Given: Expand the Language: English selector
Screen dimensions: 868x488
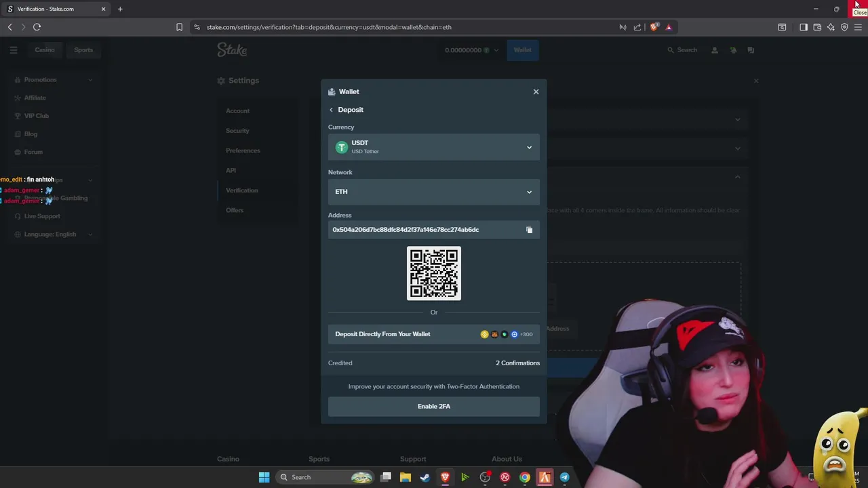Looking at the screenshot, I should tap(54, 235).
